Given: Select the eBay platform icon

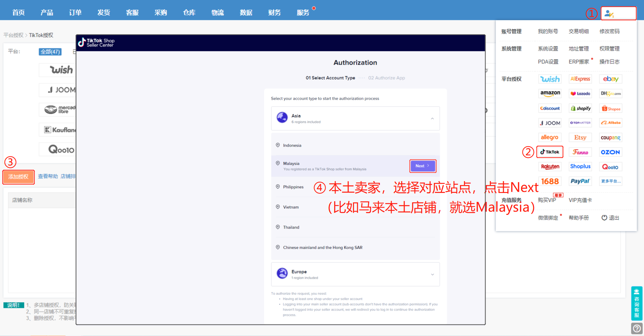Looking at the screenshot, I should tap(610, 79).
